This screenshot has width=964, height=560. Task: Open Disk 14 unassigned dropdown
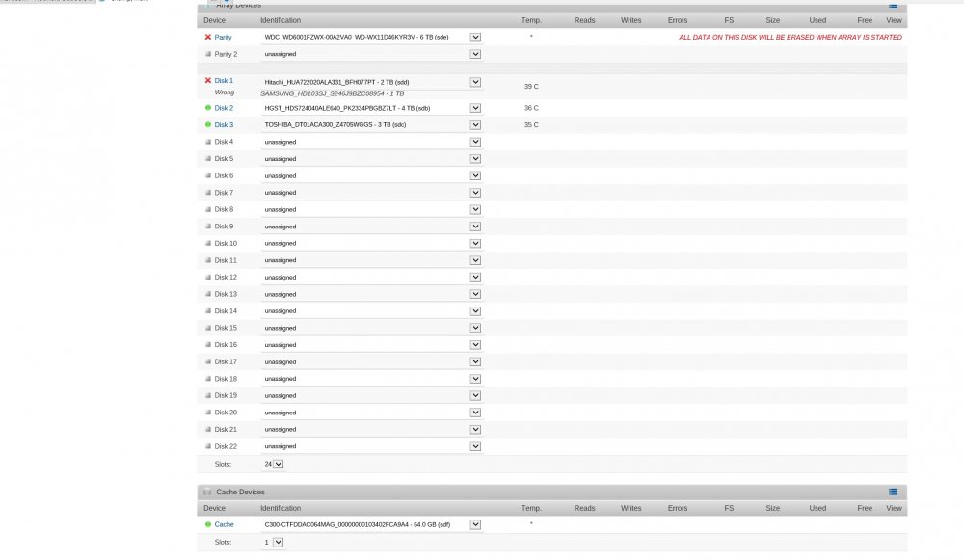click(x=371, y=311)
